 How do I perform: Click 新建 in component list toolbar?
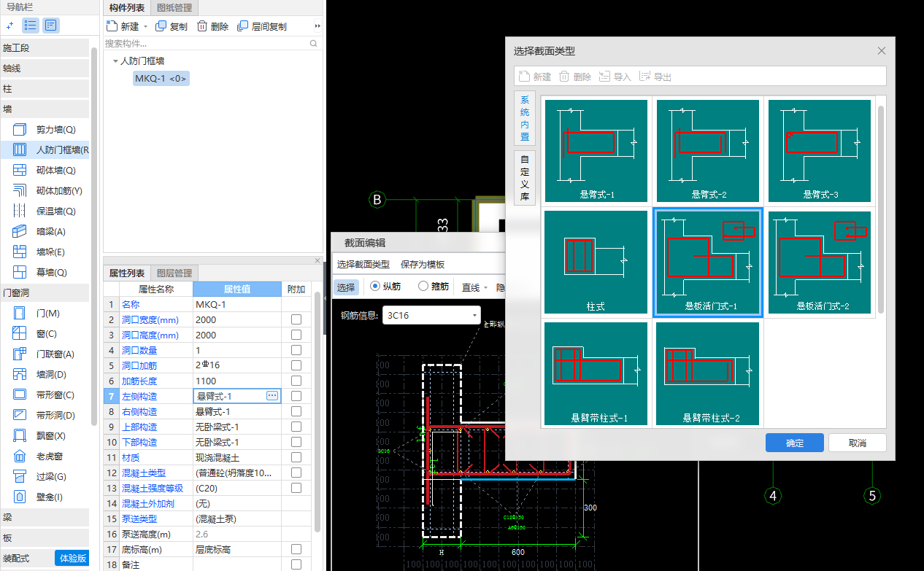tap(123, 26)
